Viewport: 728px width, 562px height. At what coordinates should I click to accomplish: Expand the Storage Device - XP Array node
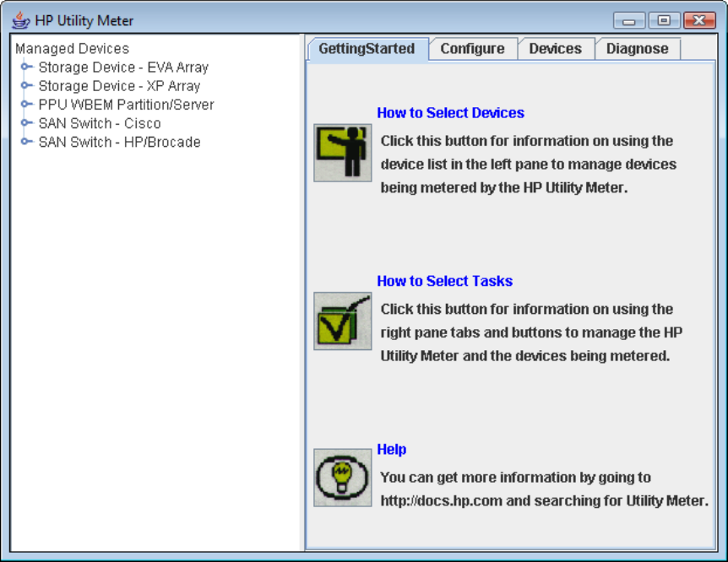click(27, 85)
